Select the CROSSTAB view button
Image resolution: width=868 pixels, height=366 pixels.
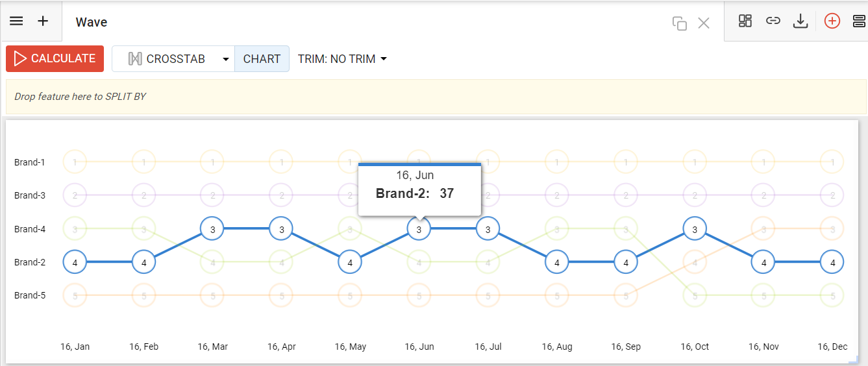(167, 59)
